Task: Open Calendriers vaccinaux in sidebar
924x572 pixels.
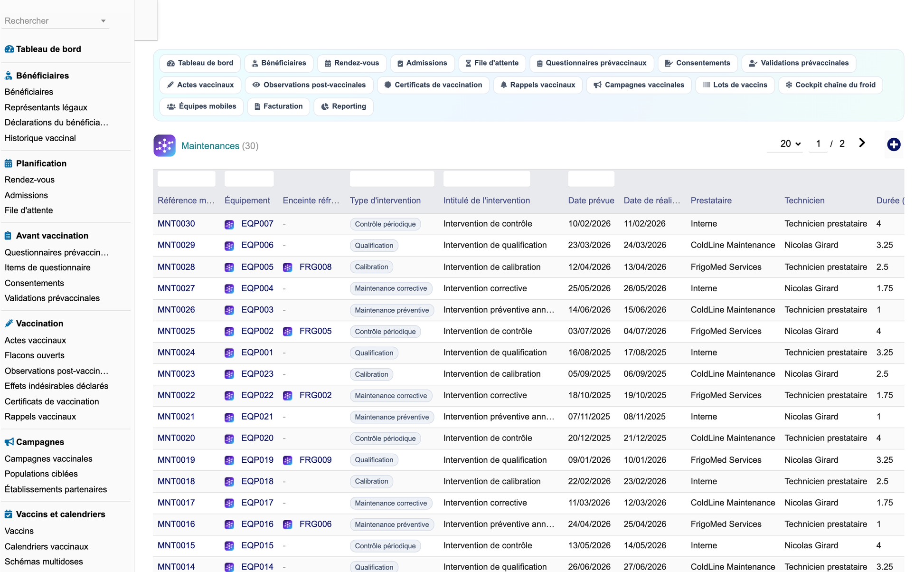Action: coord(47,546)
